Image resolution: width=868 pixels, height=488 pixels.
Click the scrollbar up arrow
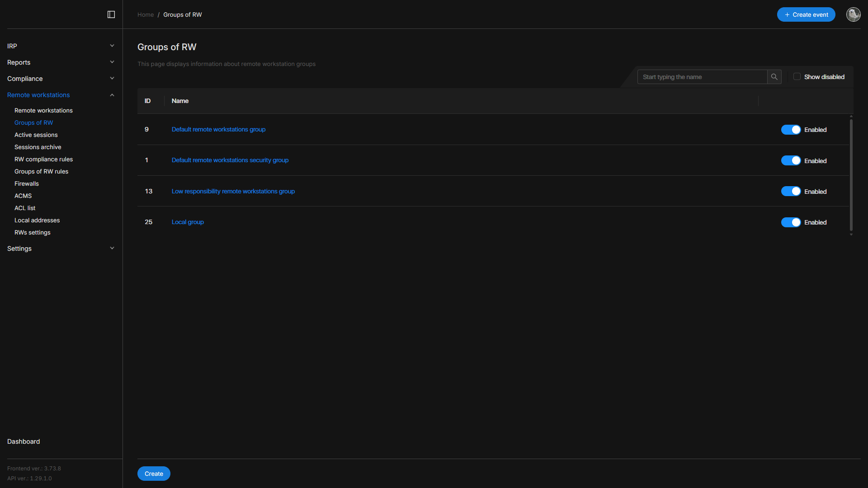pyautogui.click(x=851, y=117)
